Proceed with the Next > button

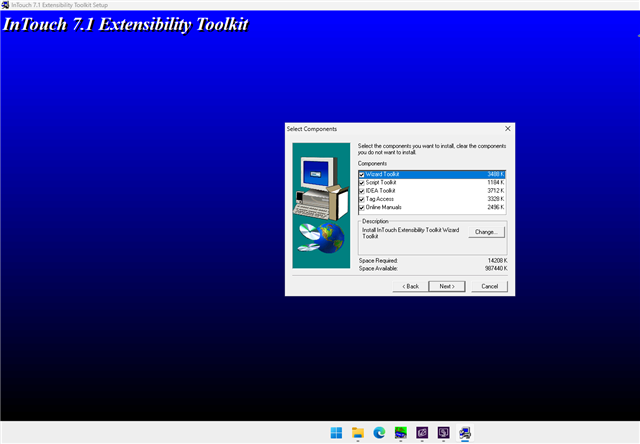(x=447, y=286)
